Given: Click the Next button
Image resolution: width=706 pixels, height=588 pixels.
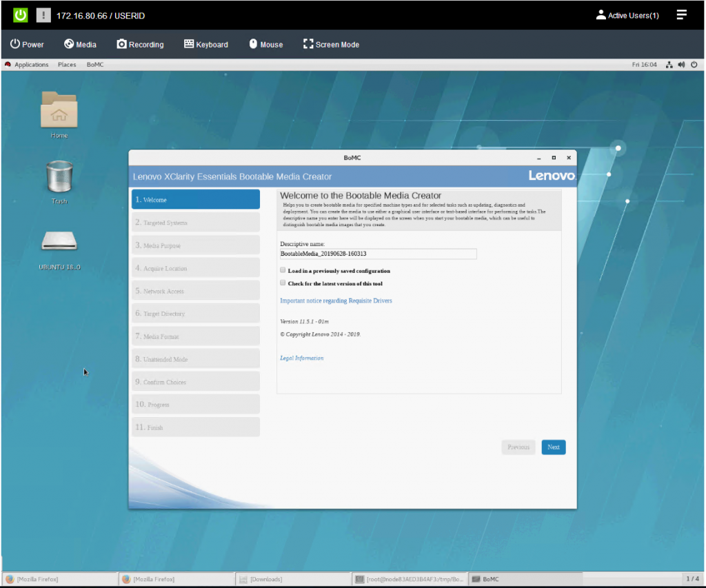Looking at the screenshot, I should pos(554,447).
